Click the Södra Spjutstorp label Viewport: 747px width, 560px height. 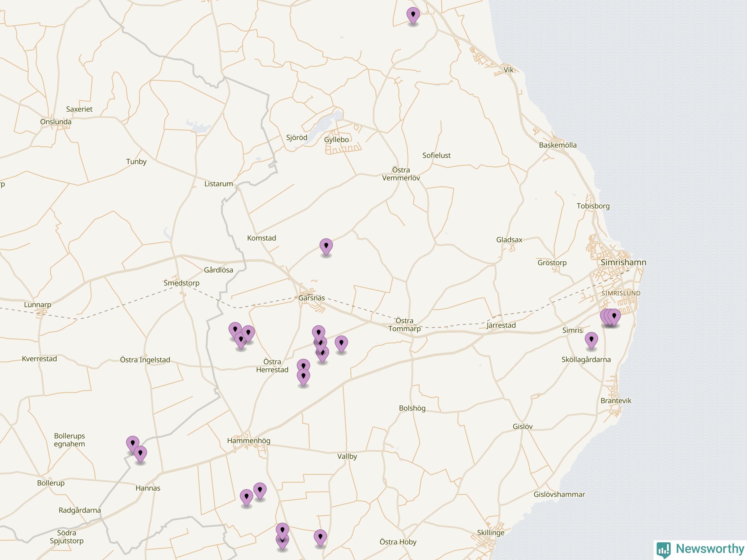(x=67, y=537)
